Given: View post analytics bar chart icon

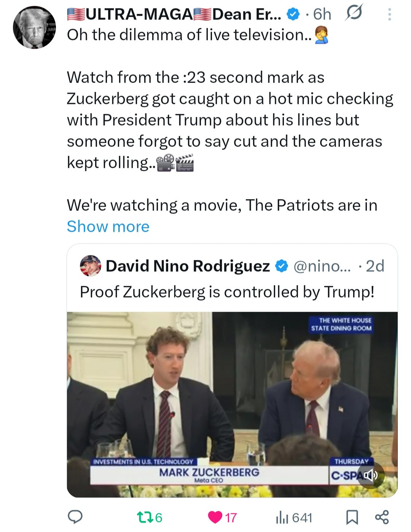Looking at the screenshot, I should click(282, 517).
